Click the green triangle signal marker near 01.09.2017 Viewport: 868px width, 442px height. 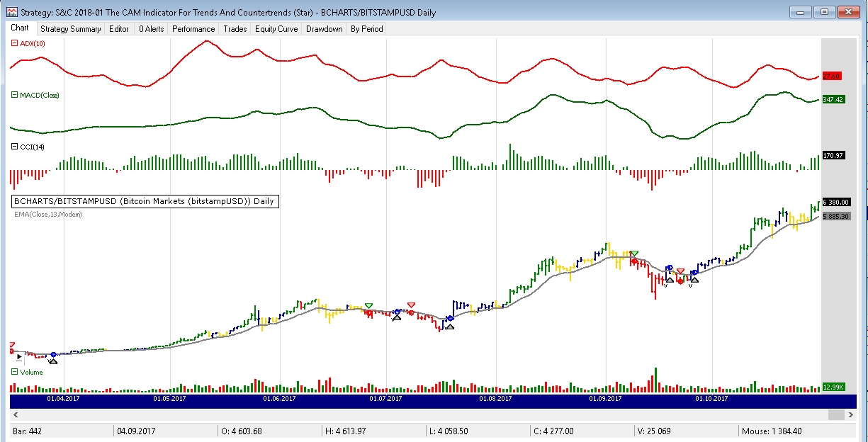click(x=634, y=254)
